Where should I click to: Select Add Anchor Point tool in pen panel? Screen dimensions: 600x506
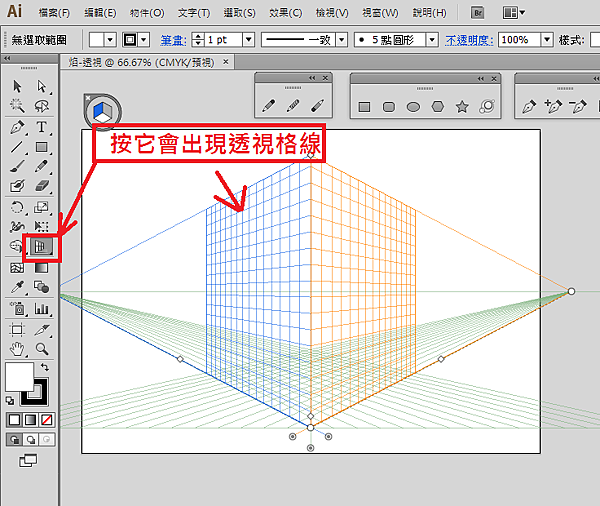(x=553, y=106)
